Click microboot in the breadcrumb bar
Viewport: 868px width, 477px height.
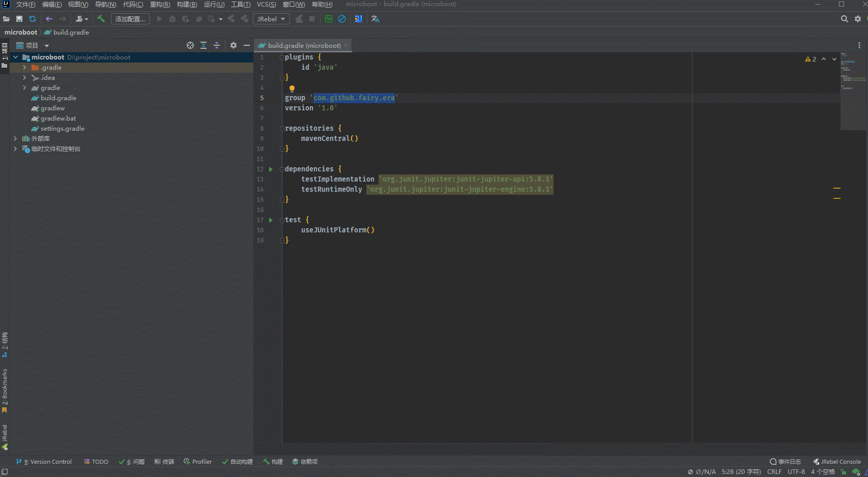point(21,32)
